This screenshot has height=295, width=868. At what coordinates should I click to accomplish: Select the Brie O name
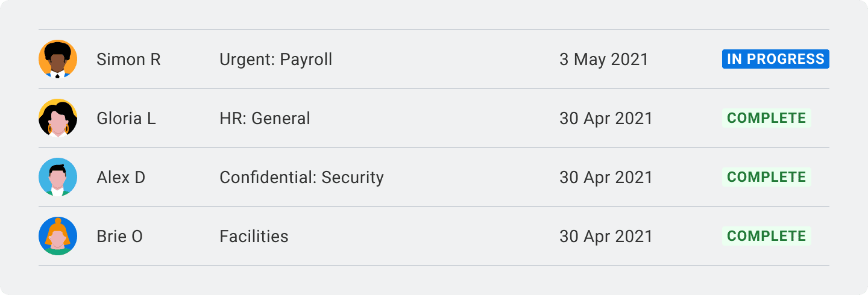[x=119, y=237]
